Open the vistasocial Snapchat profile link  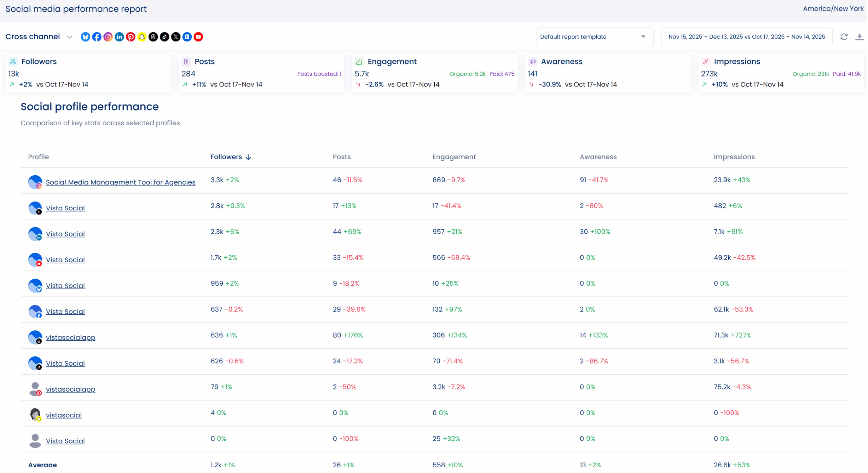coord(64,415)
